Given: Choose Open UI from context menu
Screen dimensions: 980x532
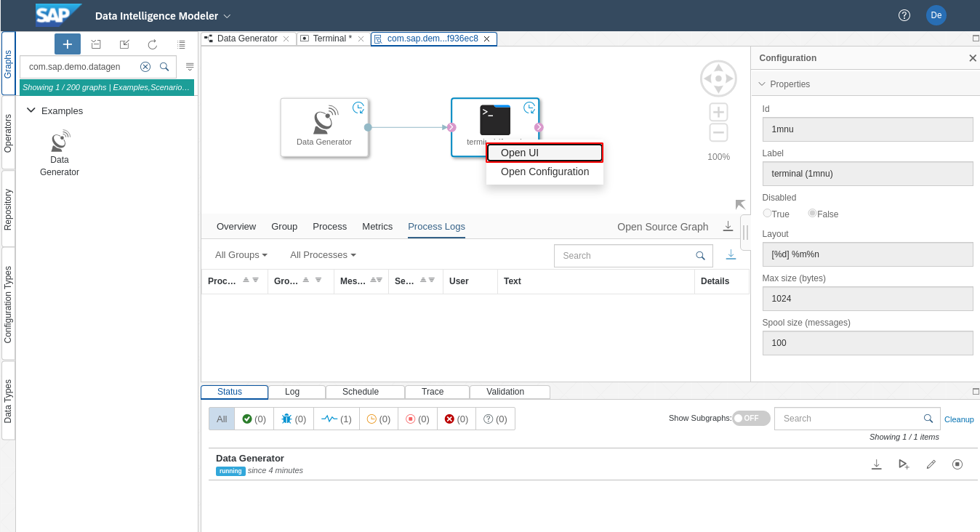Looking at the screenshot, I should coord(545,153).
